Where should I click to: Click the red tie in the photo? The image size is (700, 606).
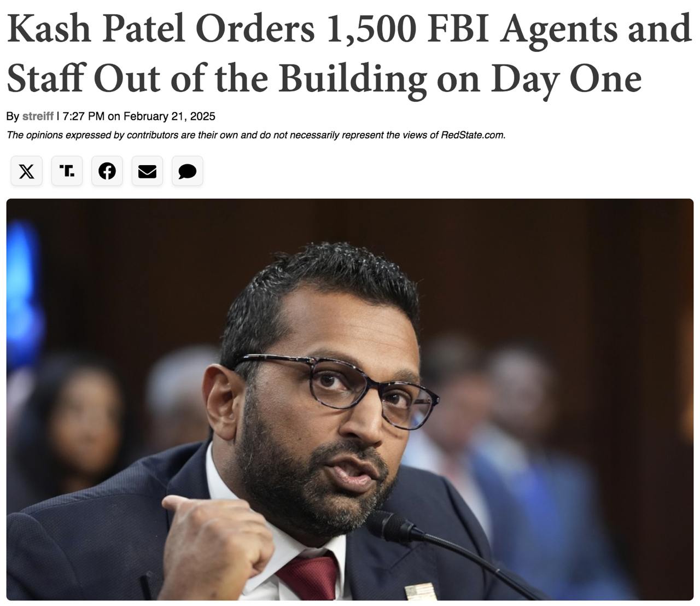311,577
